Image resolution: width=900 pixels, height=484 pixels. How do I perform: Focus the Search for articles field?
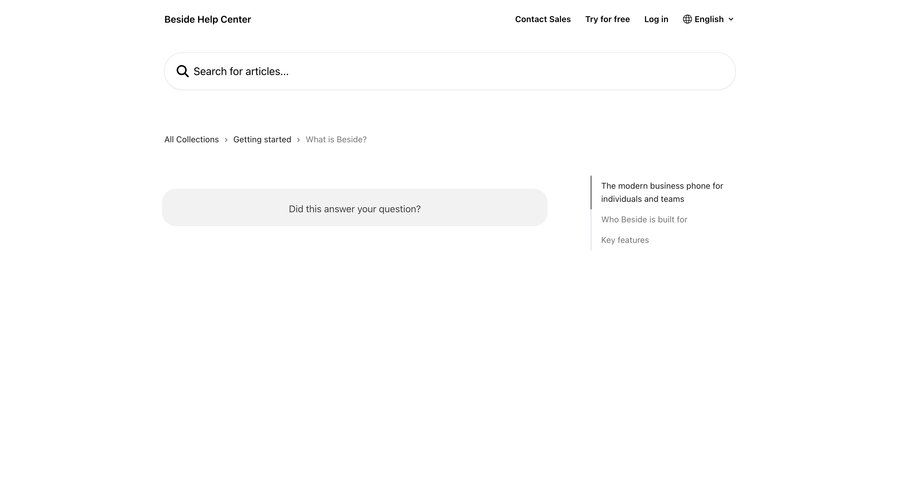[450, 71]
